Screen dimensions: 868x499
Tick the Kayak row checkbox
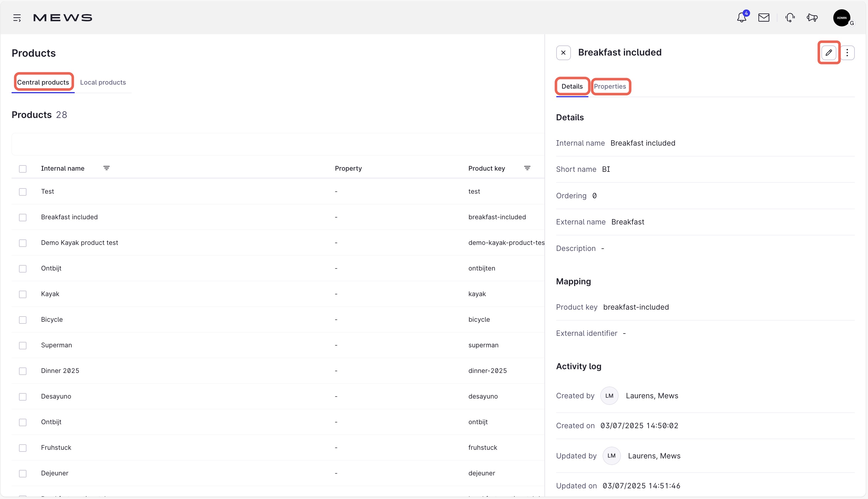click(23, 294)
